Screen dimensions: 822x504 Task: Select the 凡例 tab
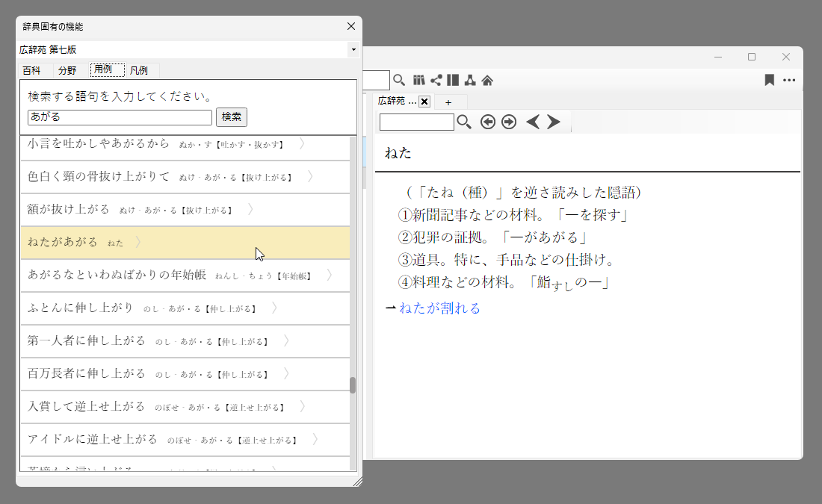tap(139, 70)
